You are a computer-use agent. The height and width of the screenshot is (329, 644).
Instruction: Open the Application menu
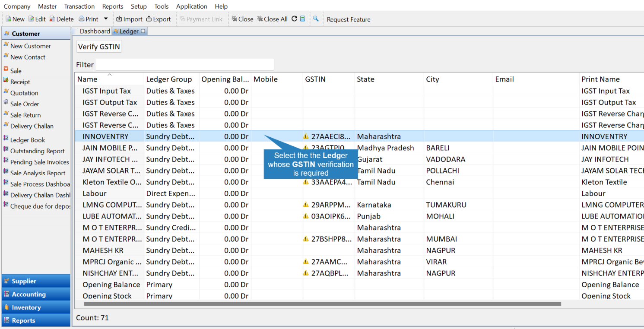point(192,6)
